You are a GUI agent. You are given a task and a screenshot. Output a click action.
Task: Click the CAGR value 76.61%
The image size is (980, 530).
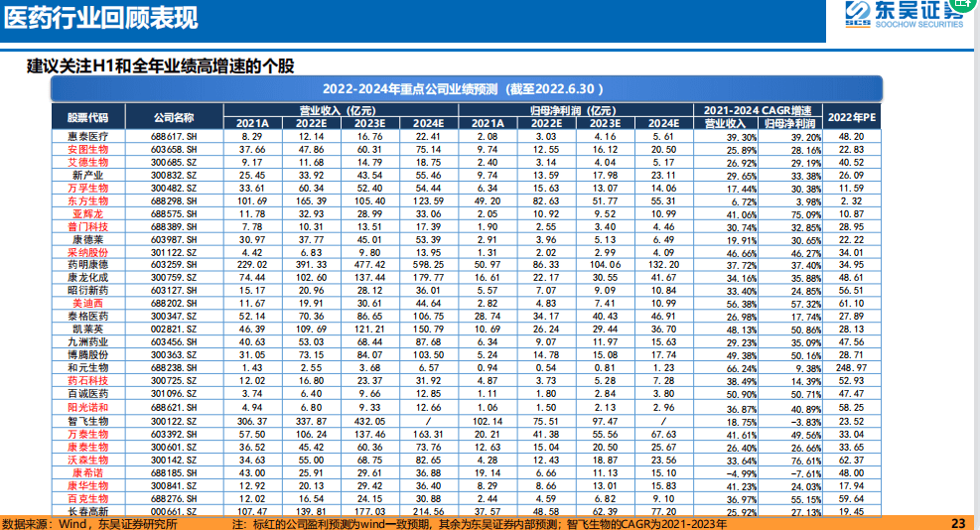point(805,461)
